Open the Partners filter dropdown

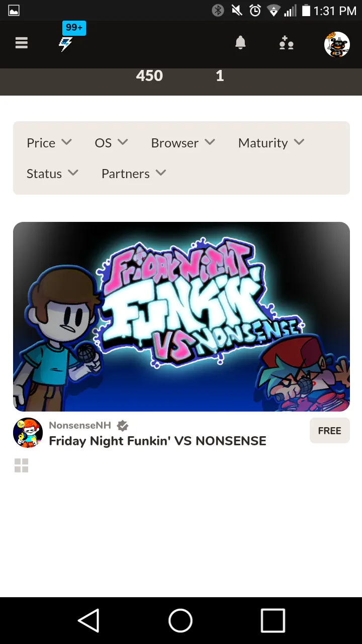tap(134, 174)
